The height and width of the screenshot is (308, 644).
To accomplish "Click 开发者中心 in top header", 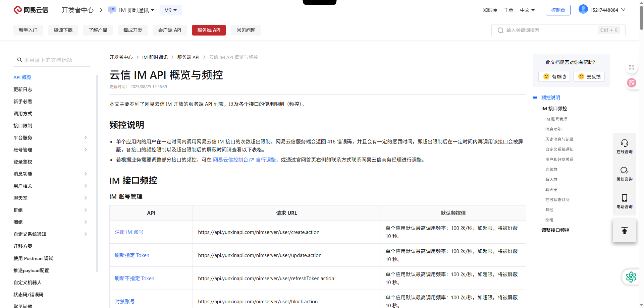I will pyautogui.click(x=77, y=10).
